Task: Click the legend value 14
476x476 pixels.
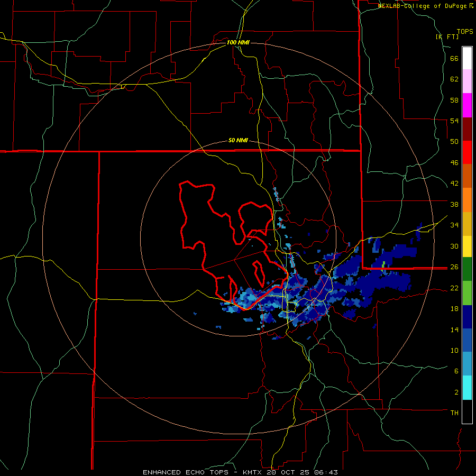Action: pos(454,329)
